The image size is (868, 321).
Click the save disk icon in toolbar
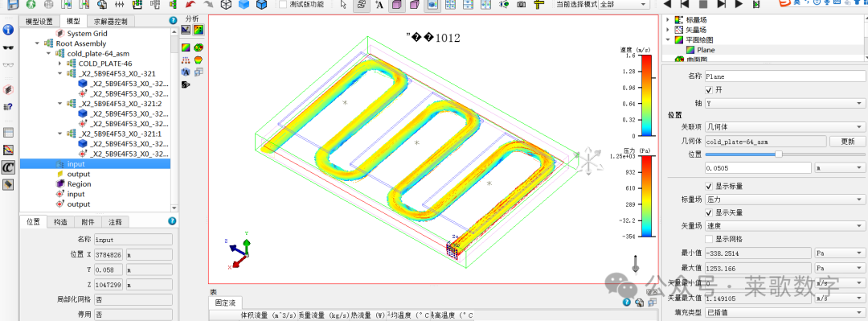pyautogui.click(x=14, y=5)
